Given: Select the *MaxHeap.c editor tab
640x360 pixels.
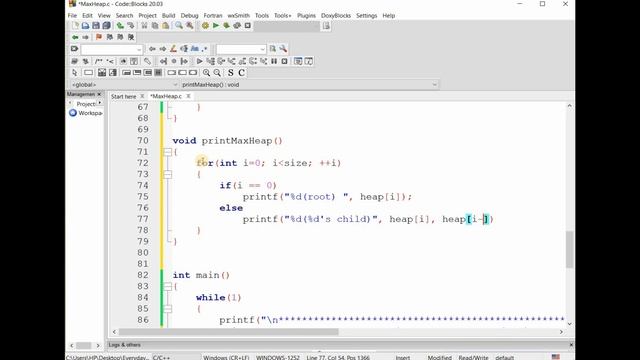Looking at the screenshot, I should (166, 96).
